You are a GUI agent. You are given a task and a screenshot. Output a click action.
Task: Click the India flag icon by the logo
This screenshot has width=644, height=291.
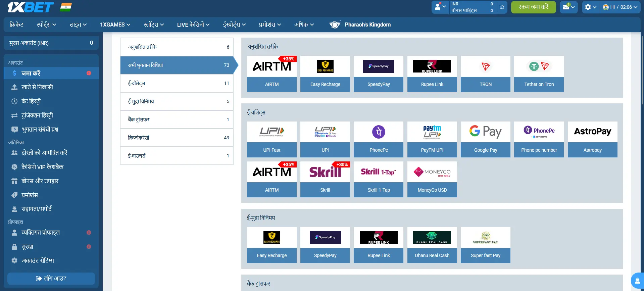[66, 7]
